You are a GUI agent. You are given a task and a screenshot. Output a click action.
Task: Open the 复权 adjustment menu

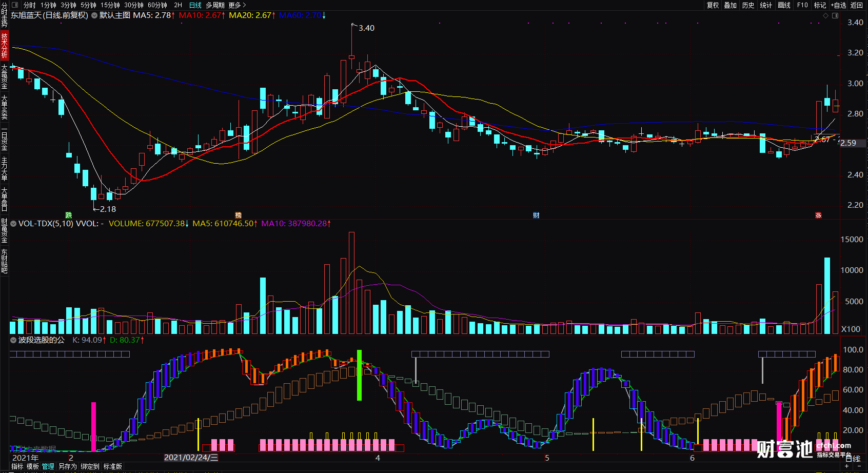click(713, 5)
